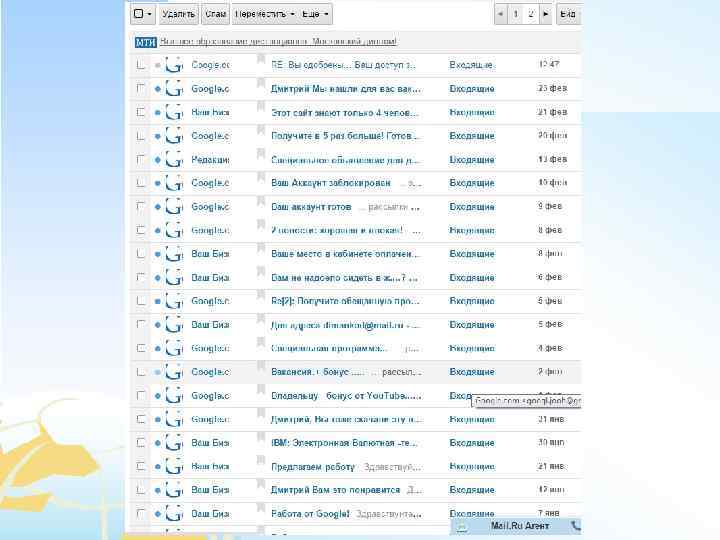Viewport: 720px width, 540px height.
Task: Flag the 'Предлагаем работу' email
Action: [x=261, y=460]
